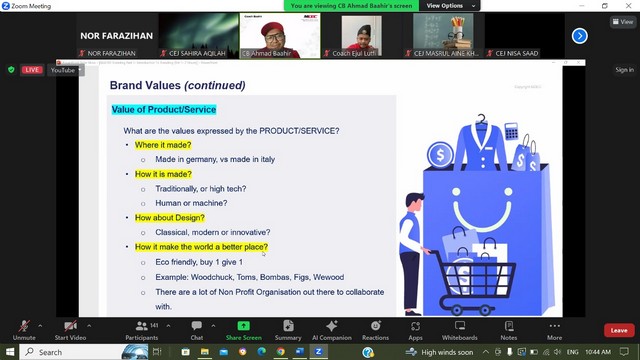Screen dimensions: 640x360
Task: Toggle Unmute for the microphone
Action: [24, 330]
